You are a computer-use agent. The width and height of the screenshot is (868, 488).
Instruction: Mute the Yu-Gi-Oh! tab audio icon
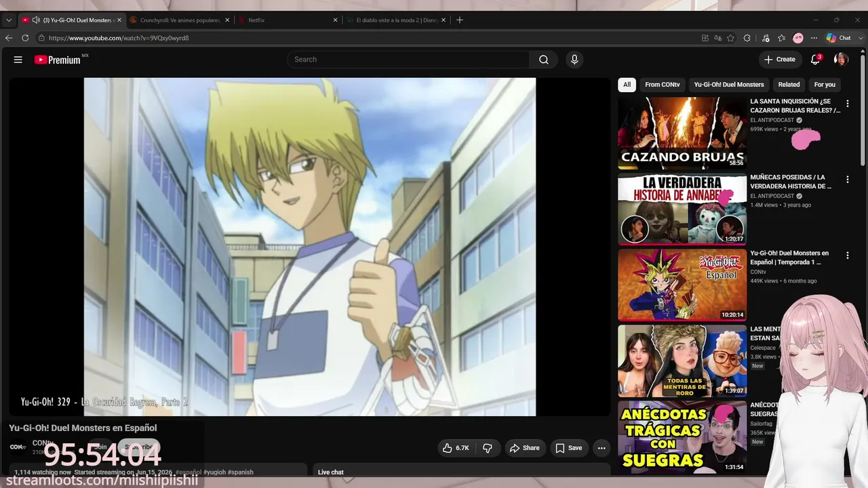pyautogui.click(x=35, y=20)
